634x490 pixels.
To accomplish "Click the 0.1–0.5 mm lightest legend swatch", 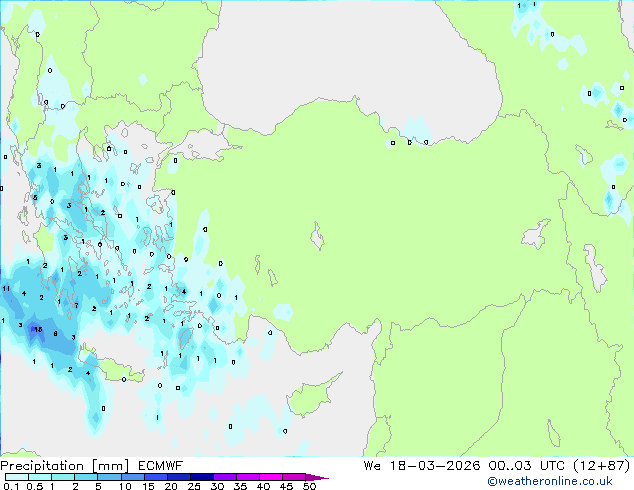I will click(17, 477).
